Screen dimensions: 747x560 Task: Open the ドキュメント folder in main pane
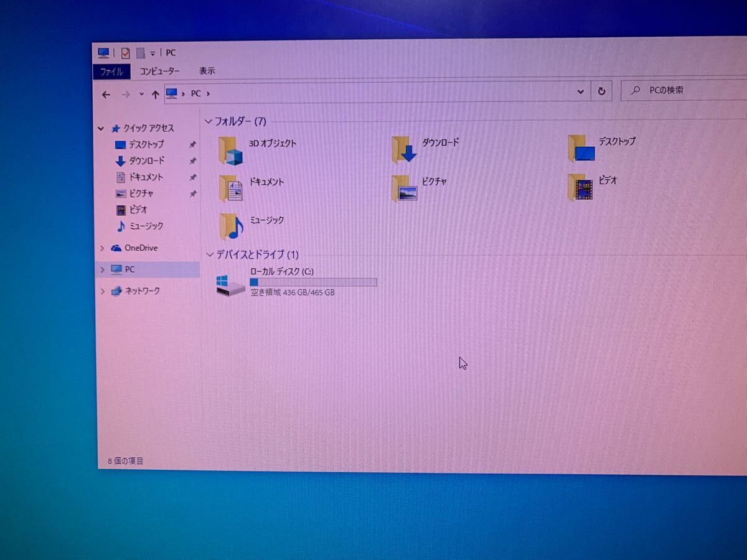pos(251,188)
